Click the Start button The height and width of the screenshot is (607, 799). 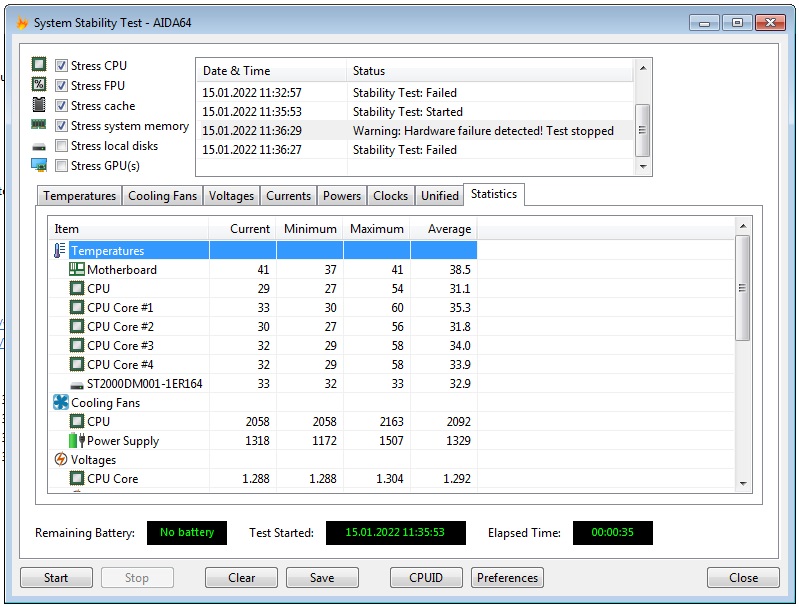point(56,577)
